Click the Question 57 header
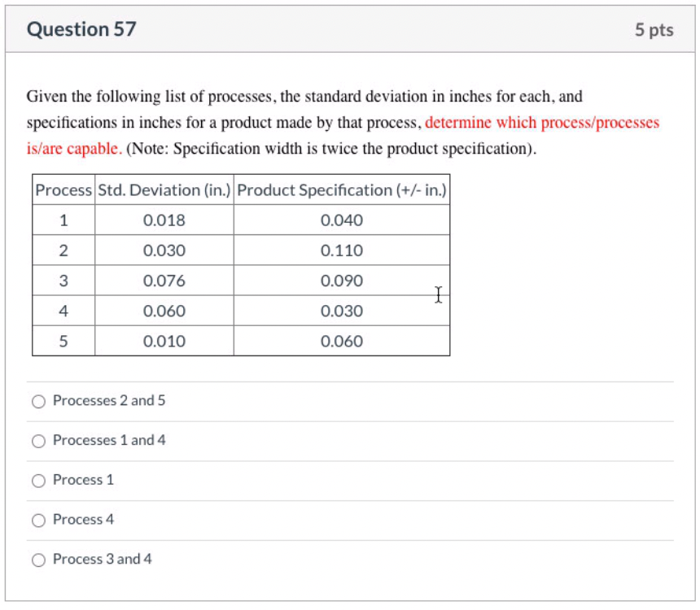 pos(81,29)
